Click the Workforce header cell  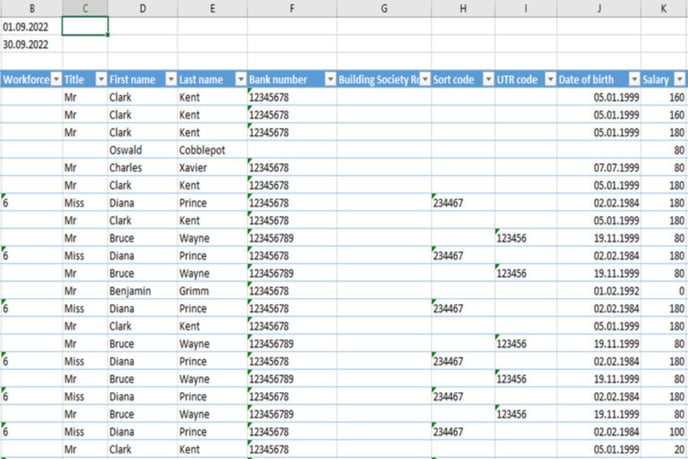click(31, 79)
